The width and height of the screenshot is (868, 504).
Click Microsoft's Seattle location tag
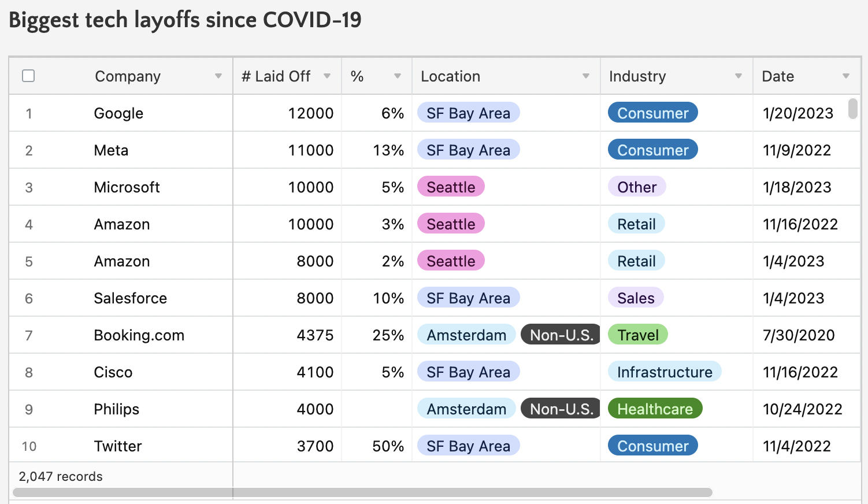[x=451, y=187]
